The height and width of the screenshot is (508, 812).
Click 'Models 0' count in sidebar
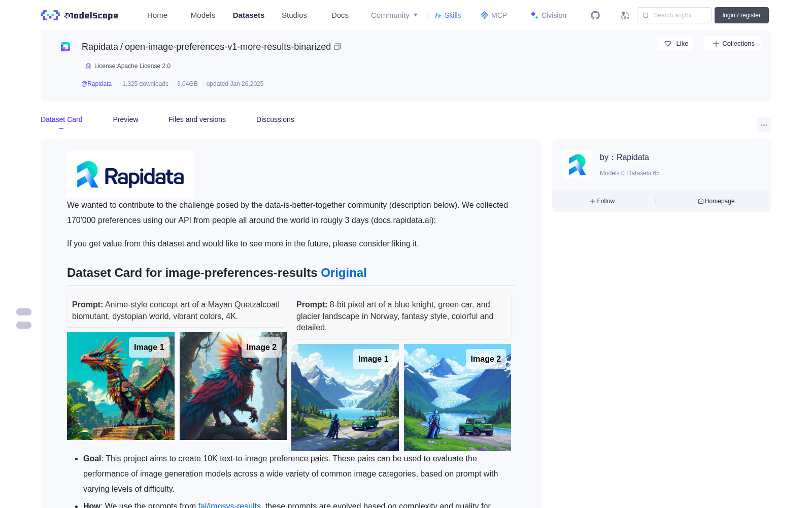pyautogui.click(x=612, y=173)
